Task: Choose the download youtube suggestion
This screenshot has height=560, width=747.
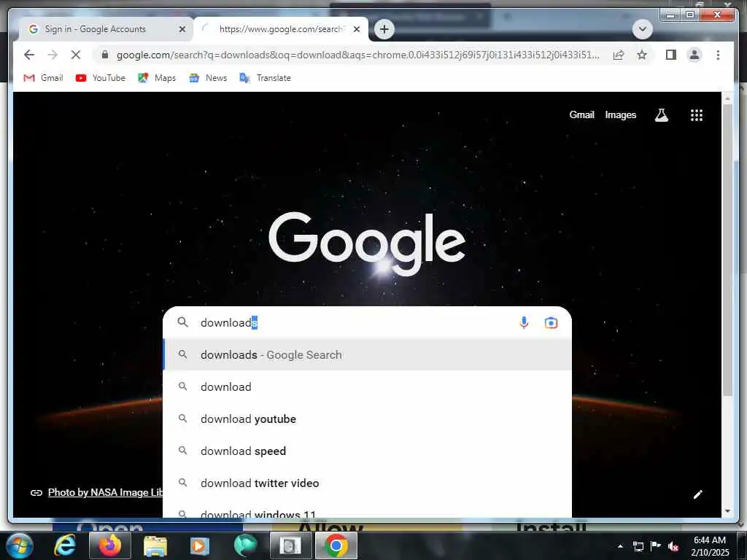Action: [368, 419]
